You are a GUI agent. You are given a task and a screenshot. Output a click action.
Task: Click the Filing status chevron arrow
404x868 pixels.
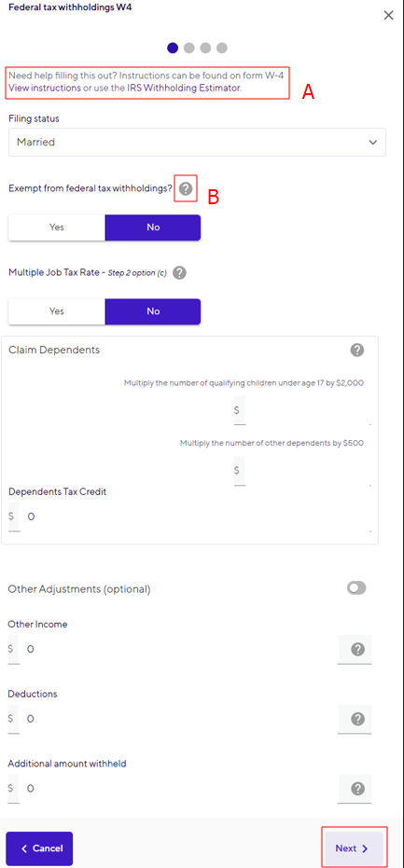point(373,143)
